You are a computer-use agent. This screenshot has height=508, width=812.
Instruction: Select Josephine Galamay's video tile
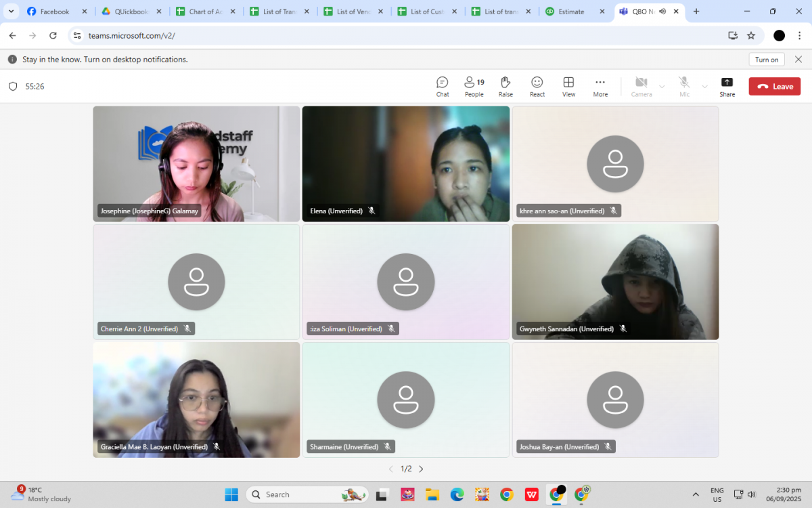(x=196, y=164)
